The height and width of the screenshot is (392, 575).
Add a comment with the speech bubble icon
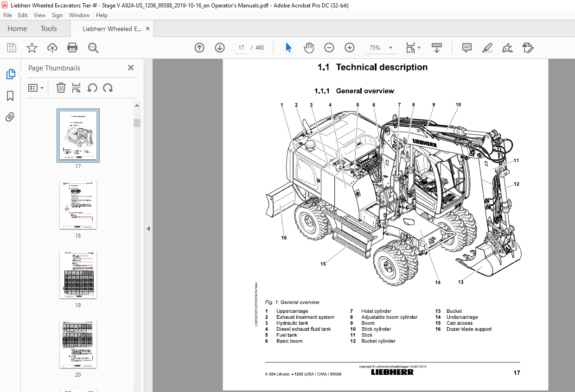tap(467, 48)
